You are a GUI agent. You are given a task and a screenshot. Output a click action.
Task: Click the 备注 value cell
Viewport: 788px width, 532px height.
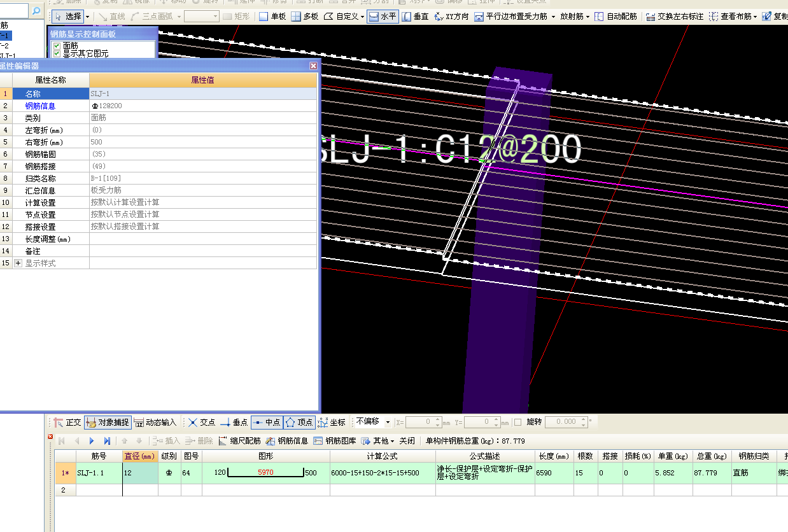click(x=203, y=251)
